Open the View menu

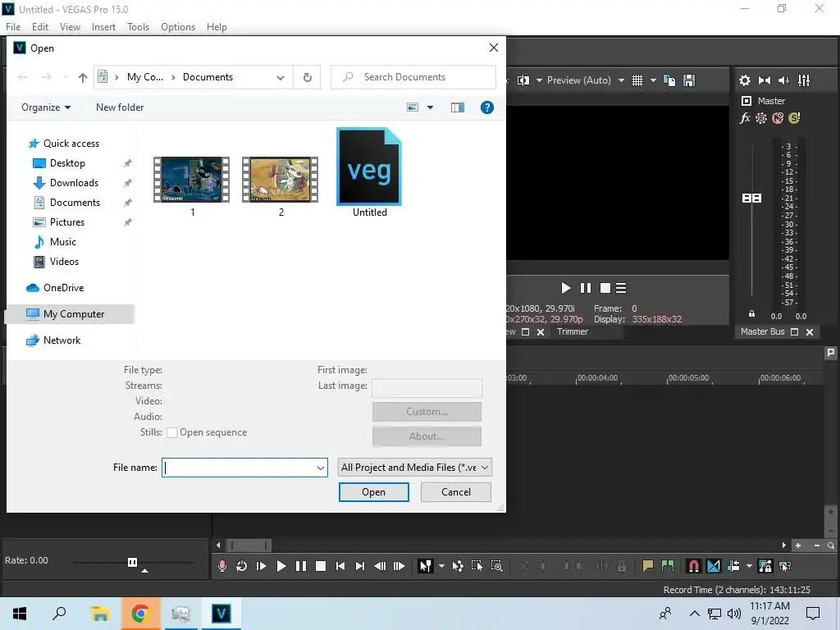70,27
